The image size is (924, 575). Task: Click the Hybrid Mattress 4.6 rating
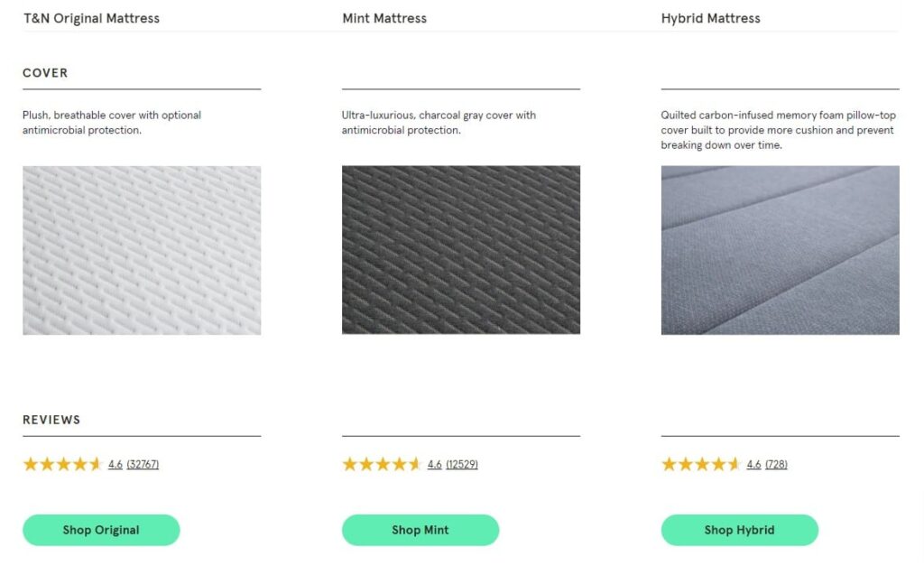[753, 464]
